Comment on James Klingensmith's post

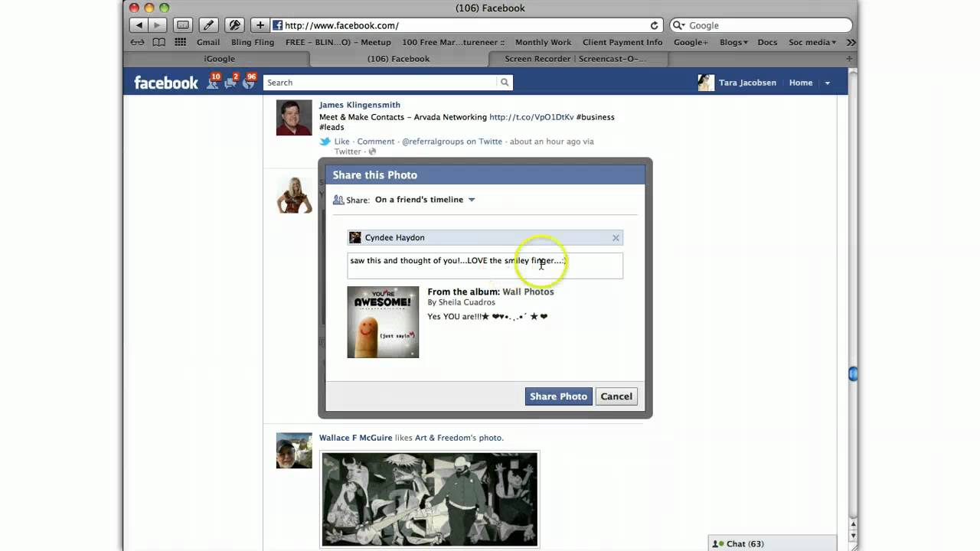click(376, 142)
